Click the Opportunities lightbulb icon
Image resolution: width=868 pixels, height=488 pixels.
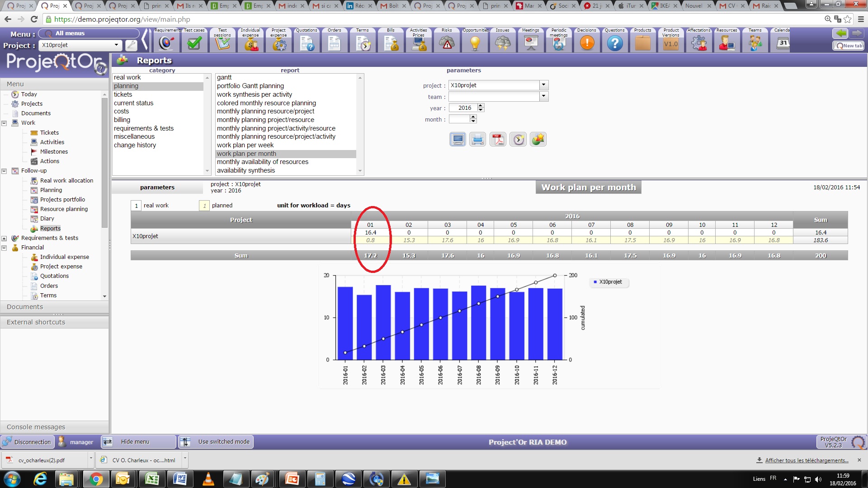click(475, 43)
